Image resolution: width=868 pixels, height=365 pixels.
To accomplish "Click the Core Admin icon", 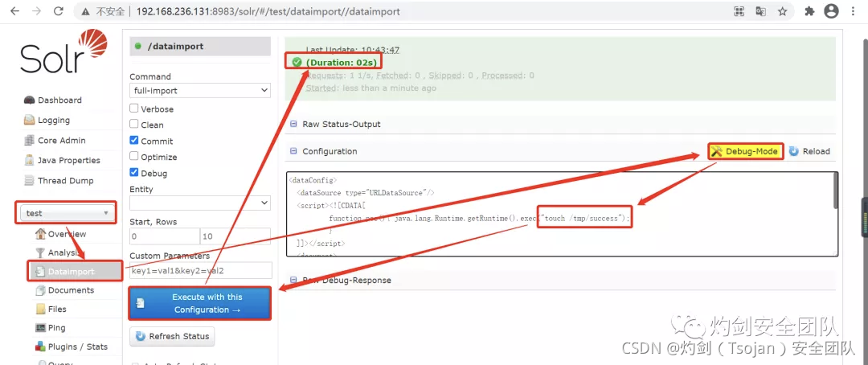I will pos(30,141).
